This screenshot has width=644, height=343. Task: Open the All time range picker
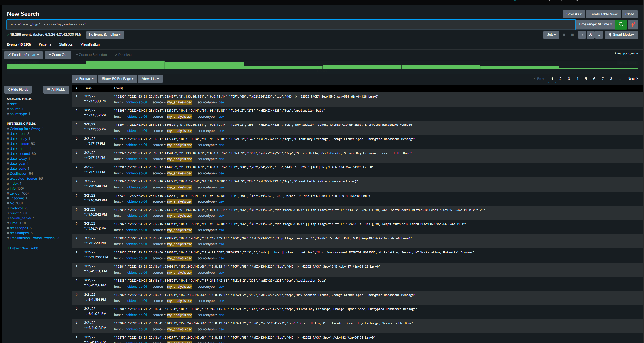coord(595,24)
